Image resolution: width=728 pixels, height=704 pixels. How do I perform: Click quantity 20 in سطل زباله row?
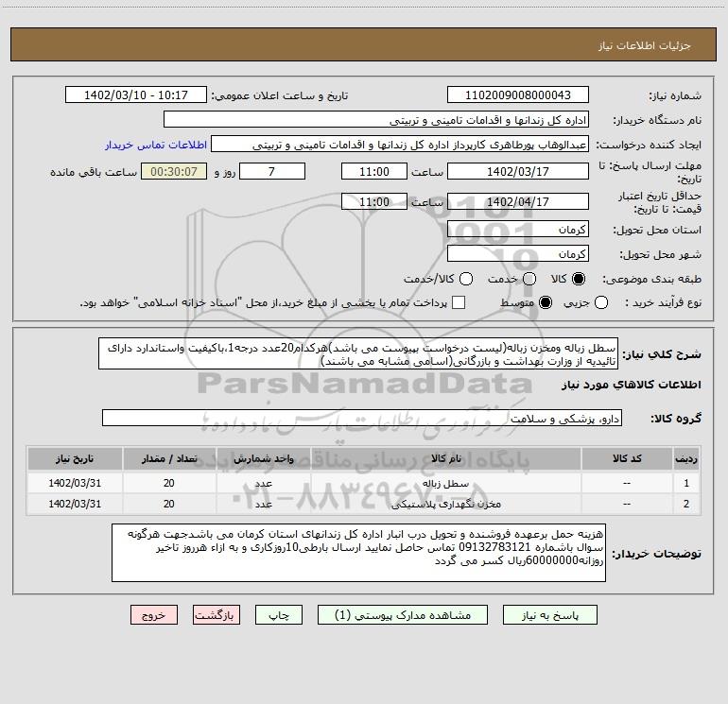pos(169,483)
